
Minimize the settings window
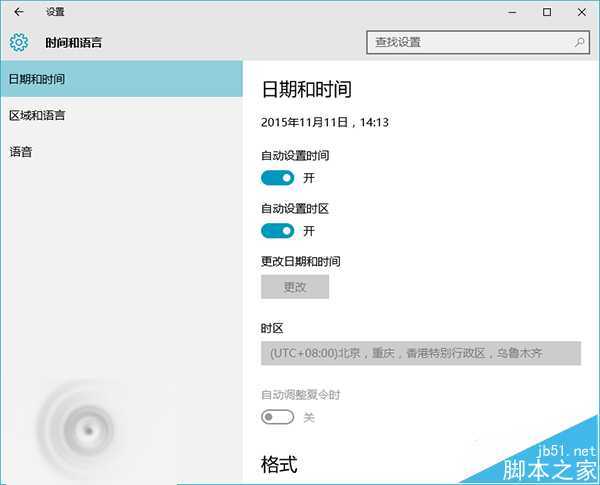pyautogui.click(x=512, y=12)
